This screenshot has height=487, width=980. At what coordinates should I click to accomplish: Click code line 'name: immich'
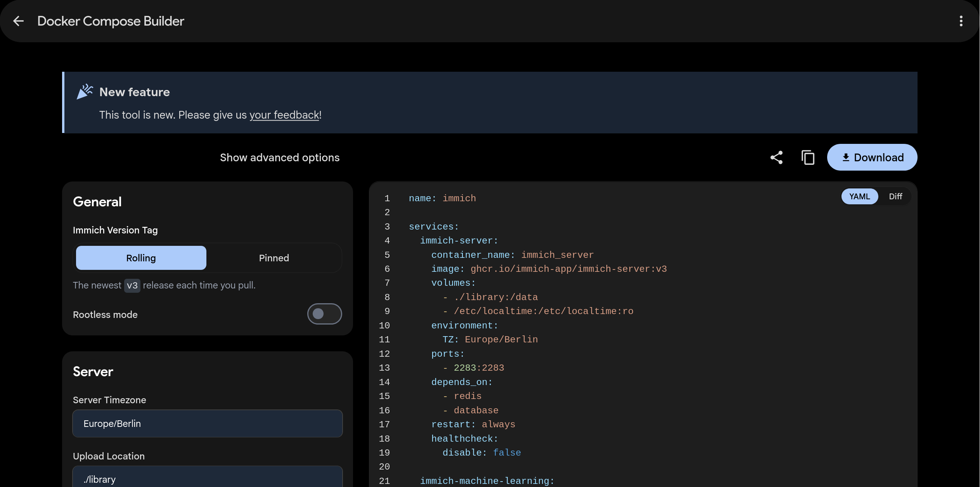(442, 198)
